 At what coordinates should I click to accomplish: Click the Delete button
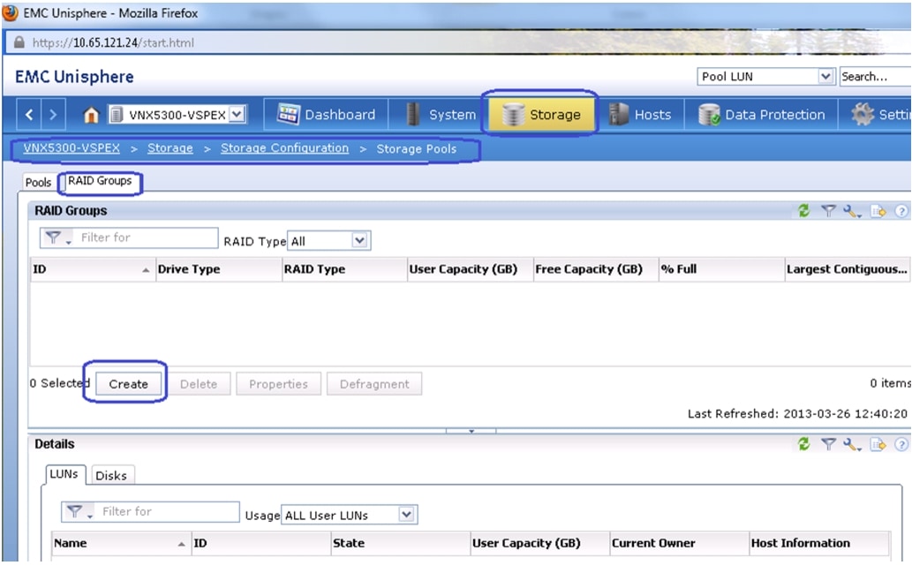pos(198,384)
